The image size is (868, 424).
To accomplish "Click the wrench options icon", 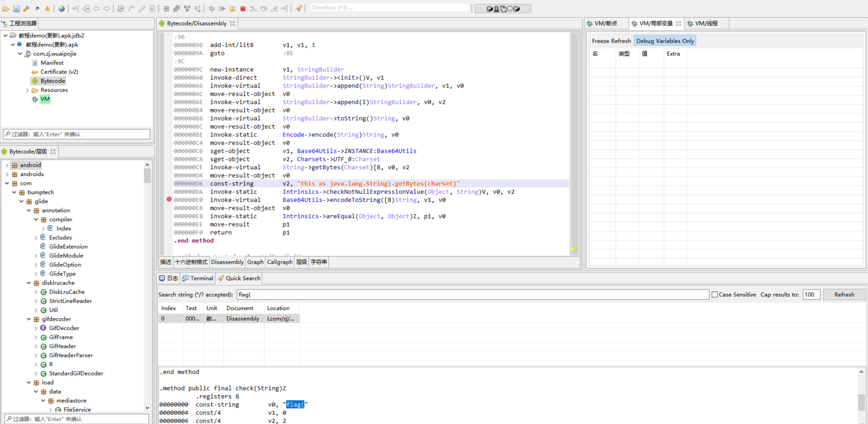I will point(26,8).
